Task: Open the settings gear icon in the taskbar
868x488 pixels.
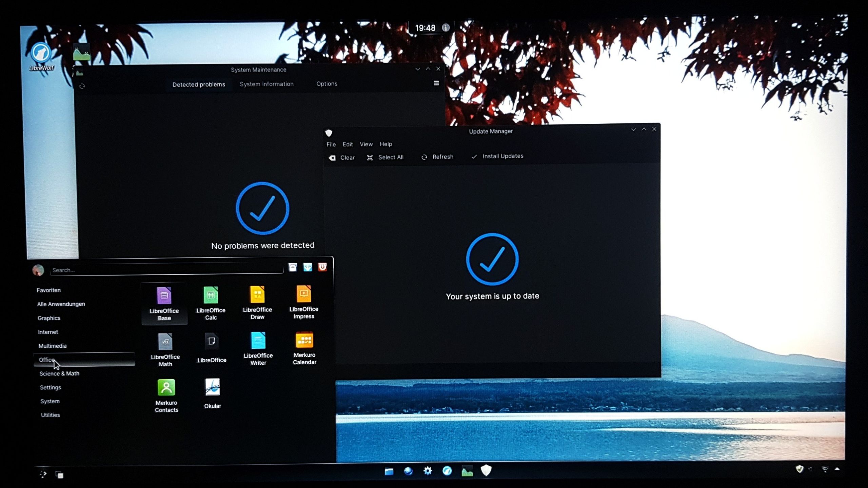Action: click(x=428, y=471)
